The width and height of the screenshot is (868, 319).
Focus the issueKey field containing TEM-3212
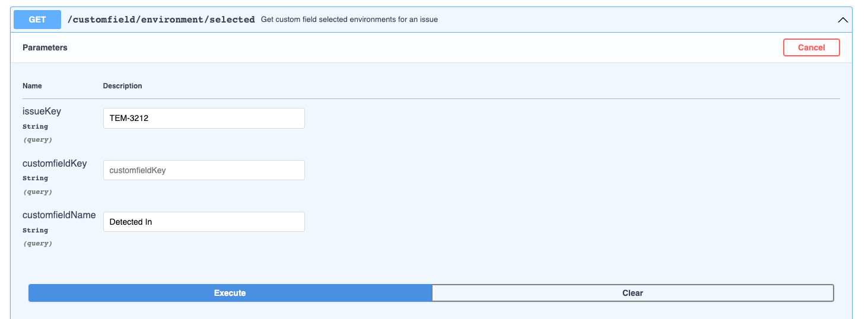click(x=204, y=118)
